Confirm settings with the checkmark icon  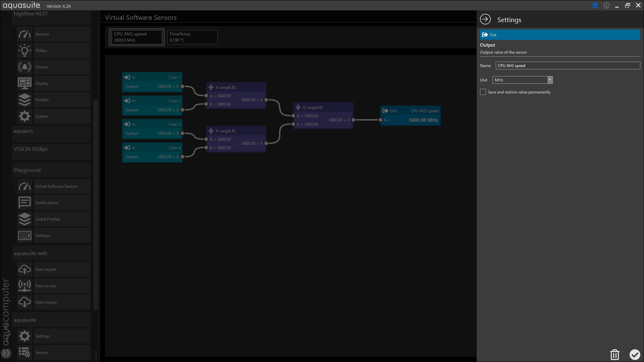635,354
